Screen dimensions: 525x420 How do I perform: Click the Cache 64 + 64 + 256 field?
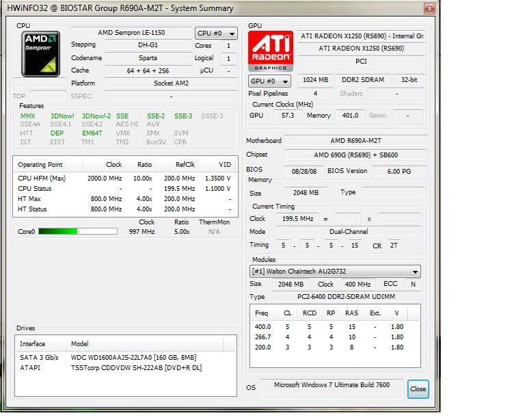[148, 70]
